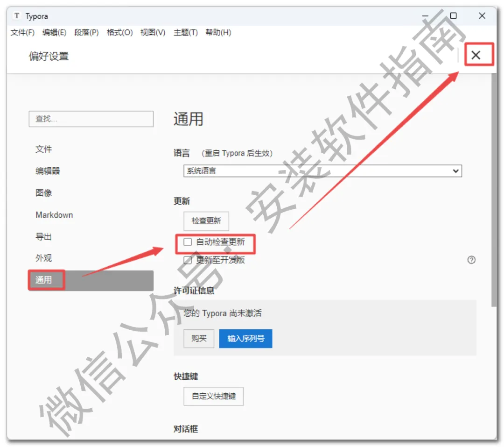Viewport: 504px width, 447px height.
Task: Select 编辑器 in preferences sidebar
Action: pyautogui.click(x=91, y=171)
